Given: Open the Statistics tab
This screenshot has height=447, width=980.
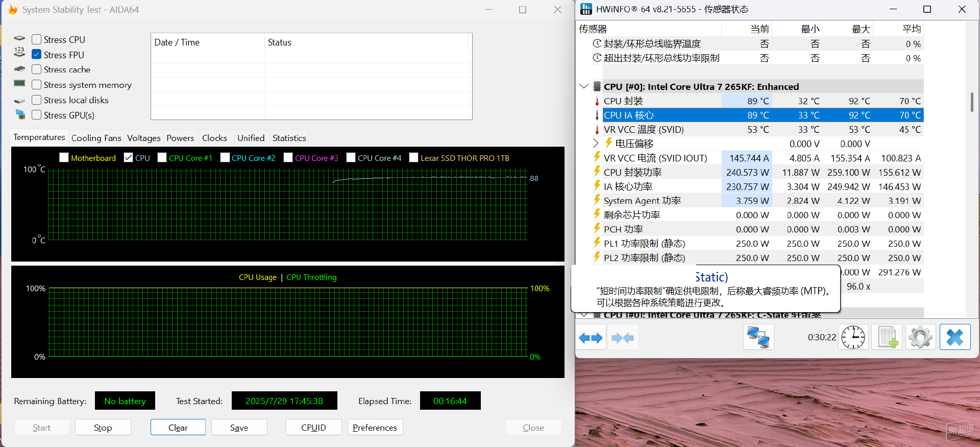Looking at the screenshot, I should [289, 138].
